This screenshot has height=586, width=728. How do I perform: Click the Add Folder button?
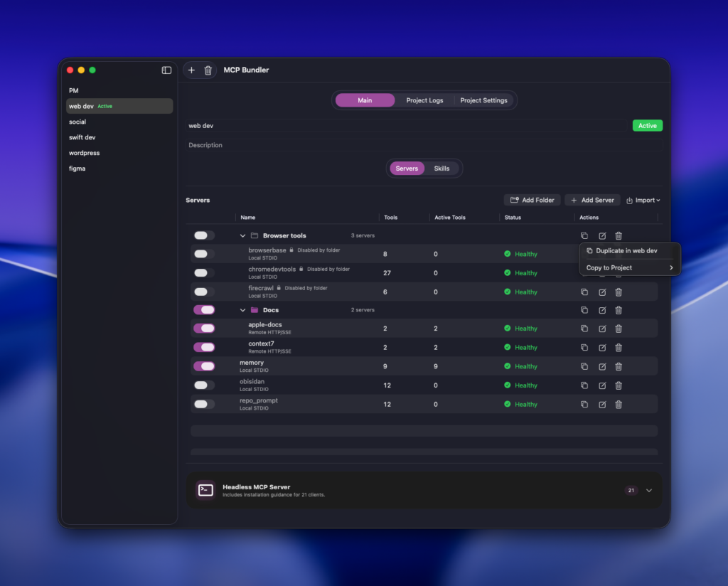point(532,201)
